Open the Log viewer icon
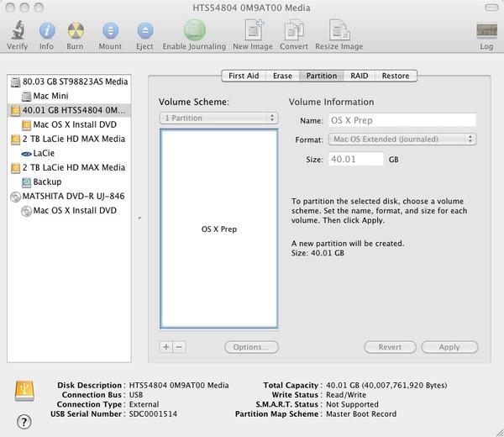504x437 pixels. tap(486, 31)
